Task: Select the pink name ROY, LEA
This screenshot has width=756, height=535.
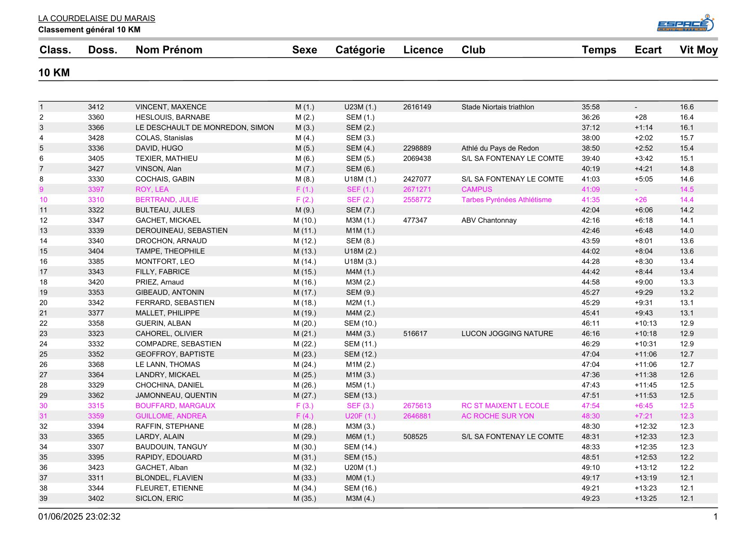Action: [x=152, y=190]
